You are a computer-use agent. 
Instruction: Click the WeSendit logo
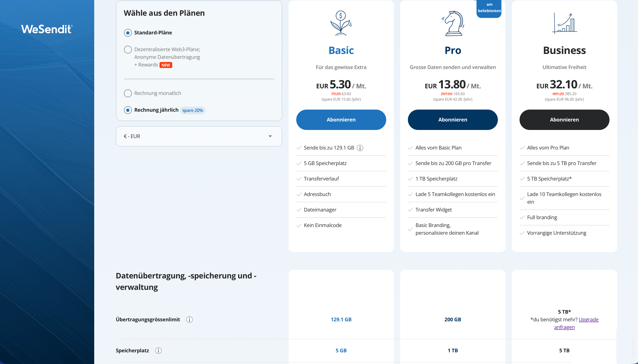pos(47,29)
